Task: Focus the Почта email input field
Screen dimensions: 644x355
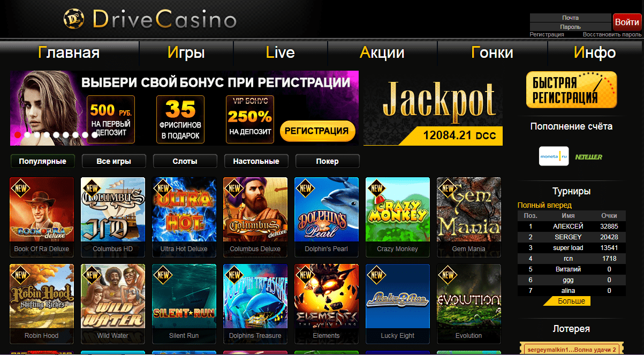Action: point(570,18)
